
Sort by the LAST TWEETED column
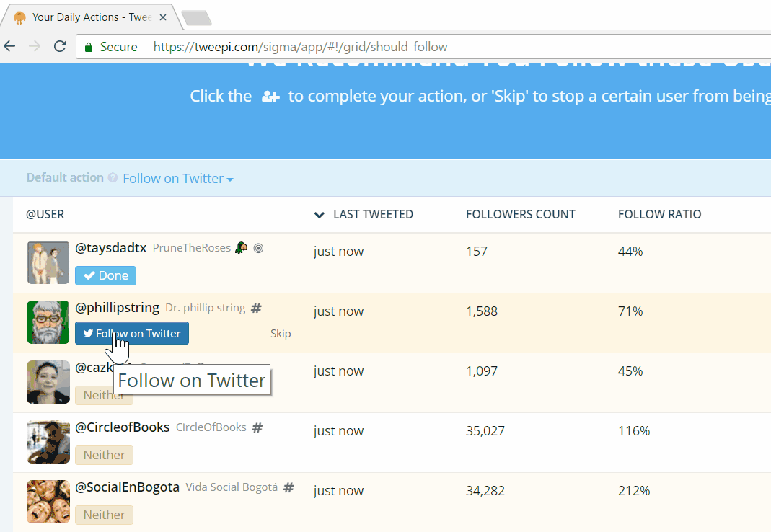coord(372,214)
